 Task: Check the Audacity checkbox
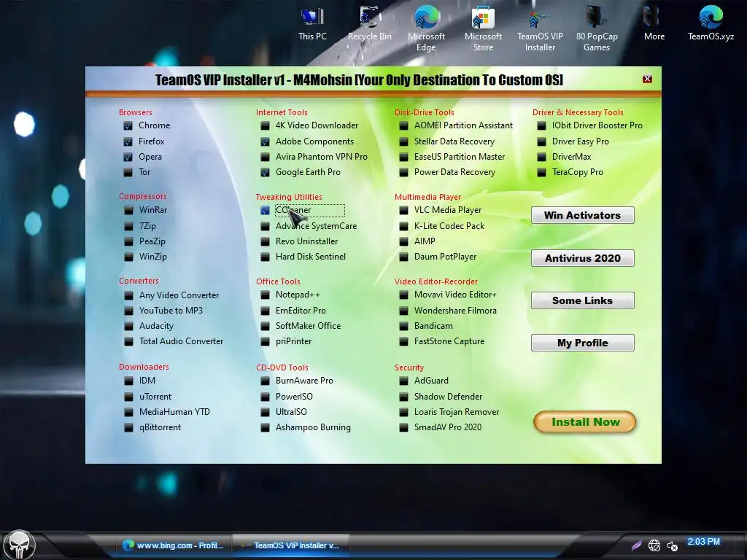(x=128, y=326)
